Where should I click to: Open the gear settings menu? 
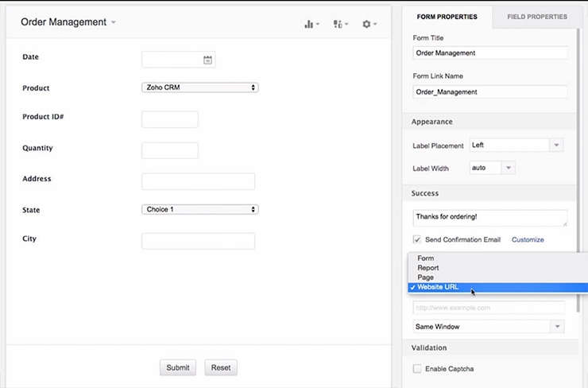click(x=369, y=25)
